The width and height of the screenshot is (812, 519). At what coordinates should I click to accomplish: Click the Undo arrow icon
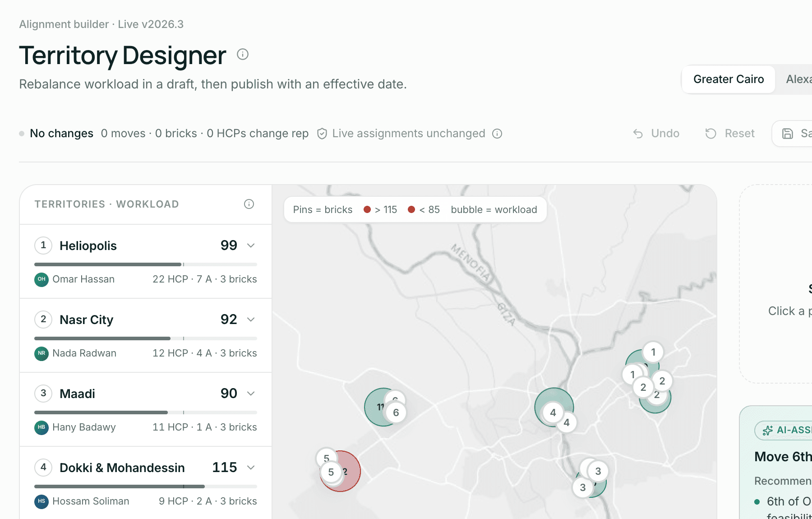pyautogui.click(x=638, y=134)
